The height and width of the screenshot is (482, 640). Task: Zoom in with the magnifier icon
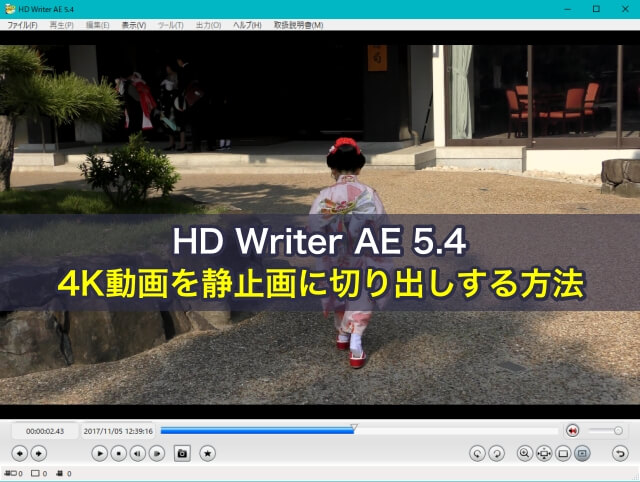point(525,453)
